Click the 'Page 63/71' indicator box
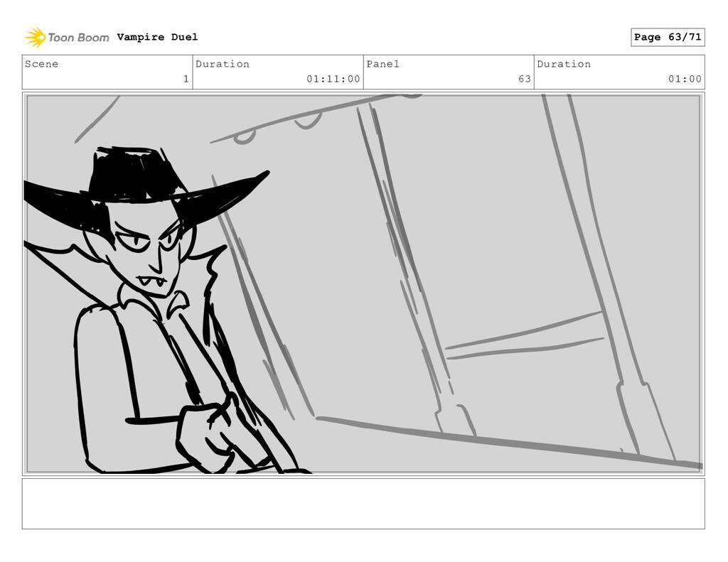 (x=668, y=37)
